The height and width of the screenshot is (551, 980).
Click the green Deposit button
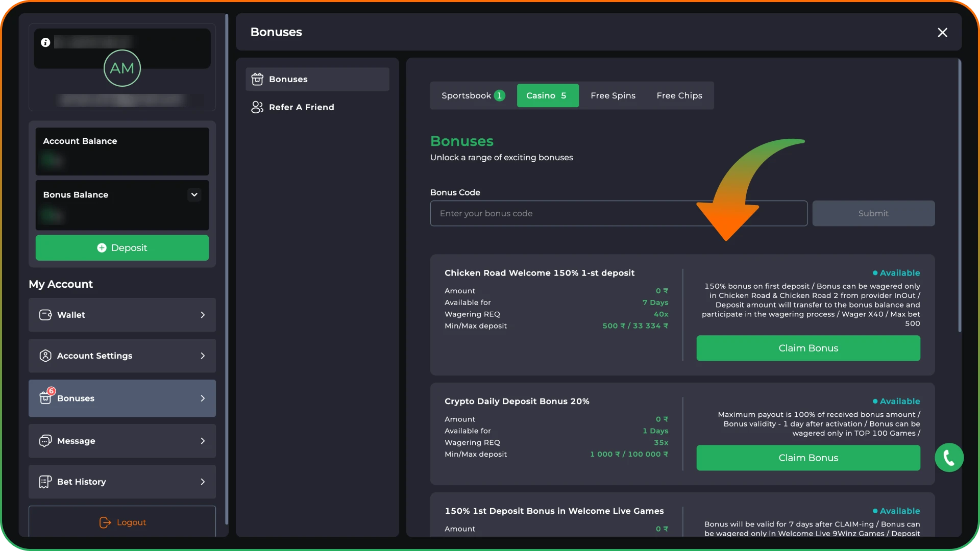[122, 247]
